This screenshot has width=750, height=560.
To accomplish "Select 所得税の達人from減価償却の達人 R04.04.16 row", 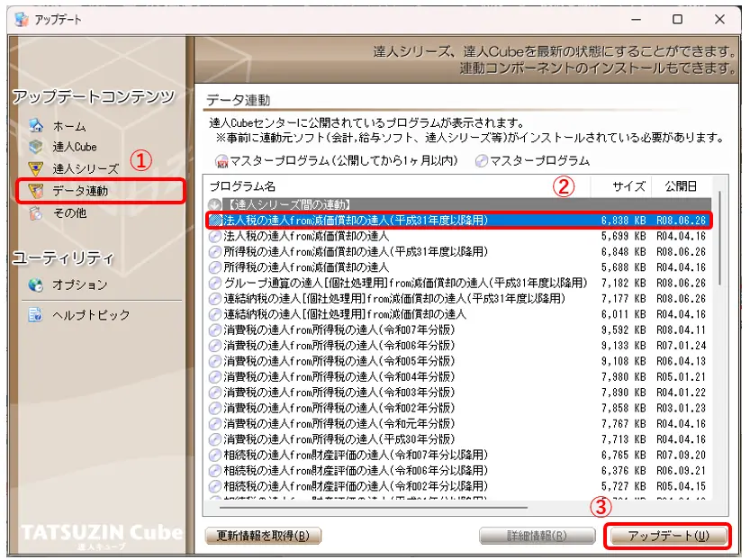I will [459, 267].
